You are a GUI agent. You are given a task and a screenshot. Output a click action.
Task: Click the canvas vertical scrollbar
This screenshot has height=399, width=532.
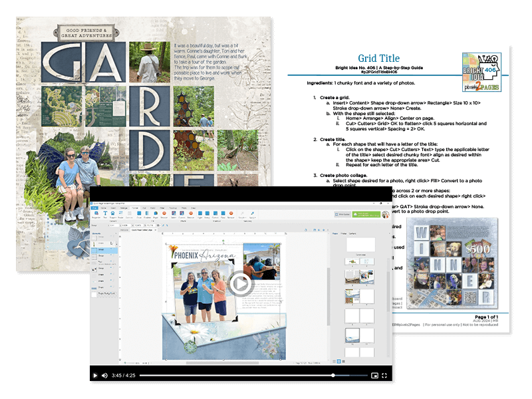(329, 296)
